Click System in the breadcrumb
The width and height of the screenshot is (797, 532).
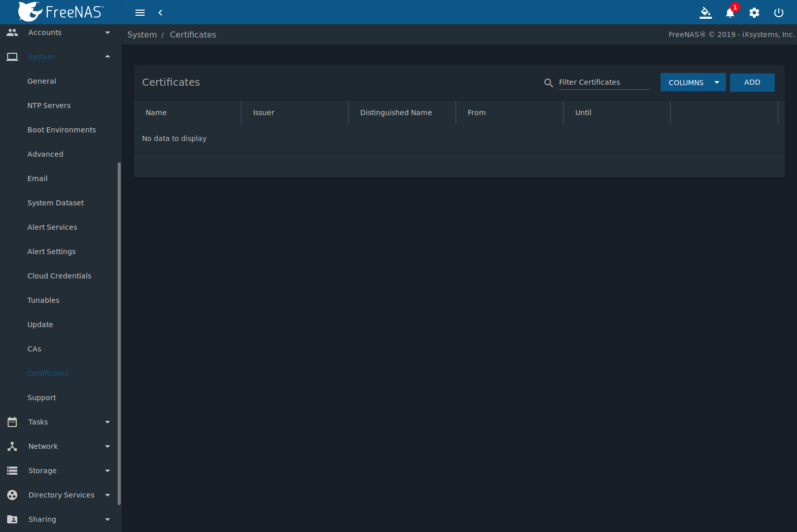tap(142, 34)
